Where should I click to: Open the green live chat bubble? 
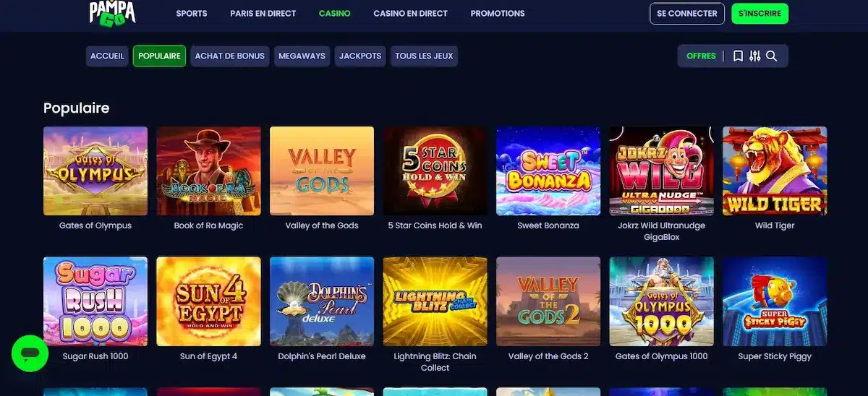point(30,353)
